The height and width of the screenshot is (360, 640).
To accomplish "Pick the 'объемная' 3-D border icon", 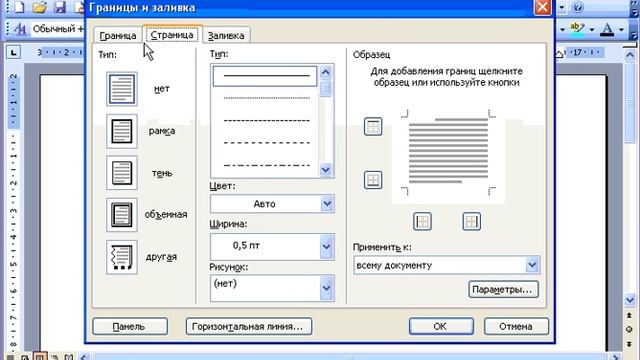I will [x=122, y=215].
